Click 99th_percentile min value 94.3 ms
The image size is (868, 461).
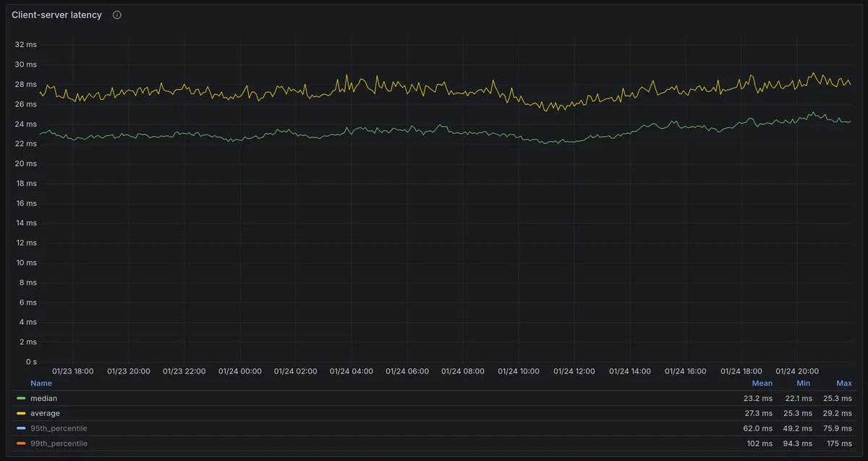coord(798,444)
